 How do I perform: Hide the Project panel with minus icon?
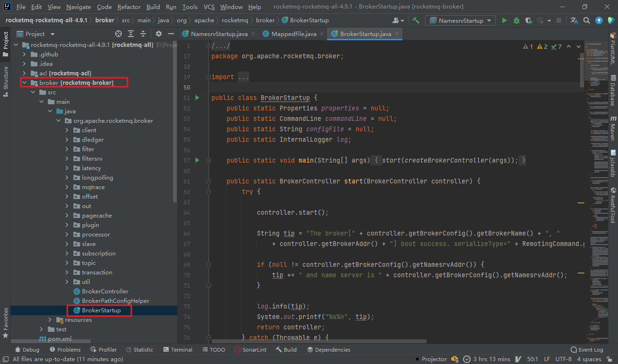coord(171,34)
